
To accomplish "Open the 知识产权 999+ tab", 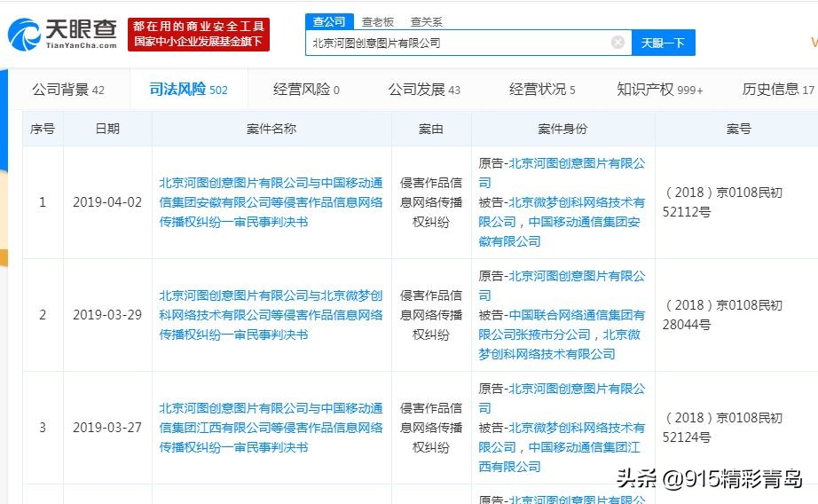I will point(660,90).
